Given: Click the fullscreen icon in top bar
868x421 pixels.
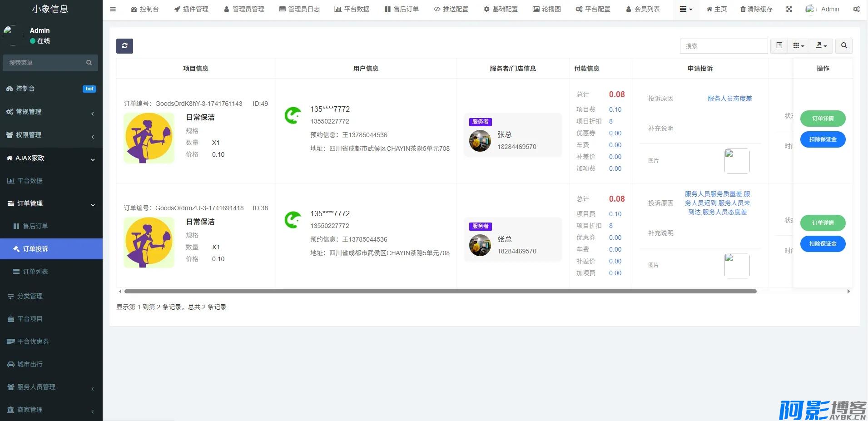Looking at the screenshot, I should coord(789,9).
